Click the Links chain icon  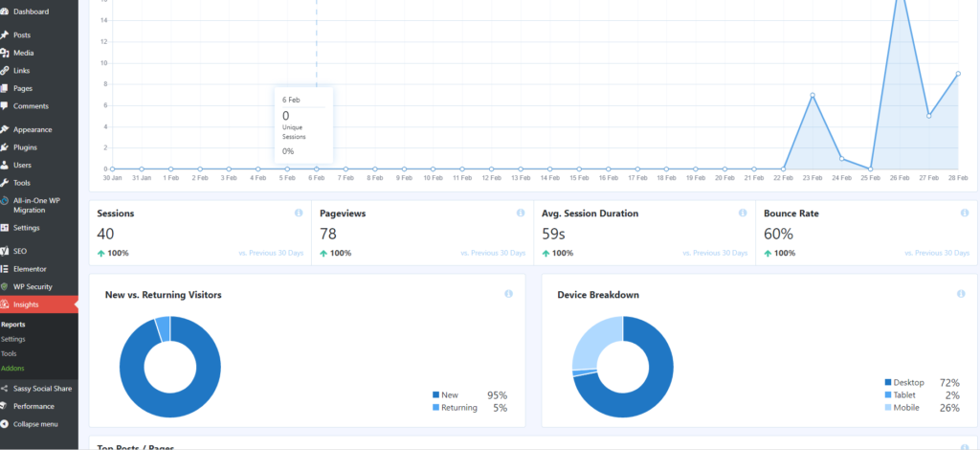tap(5, 71)
